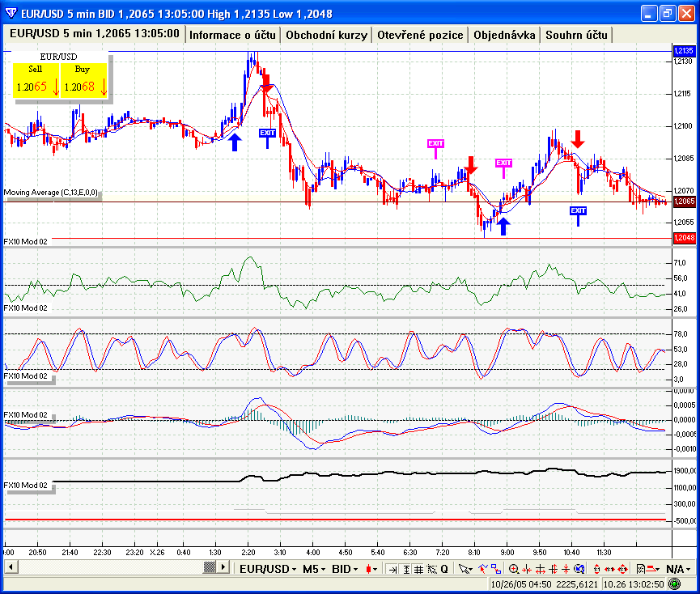
Task: Switch to Obchodní kurzy tab
Action: coord(326,35)
